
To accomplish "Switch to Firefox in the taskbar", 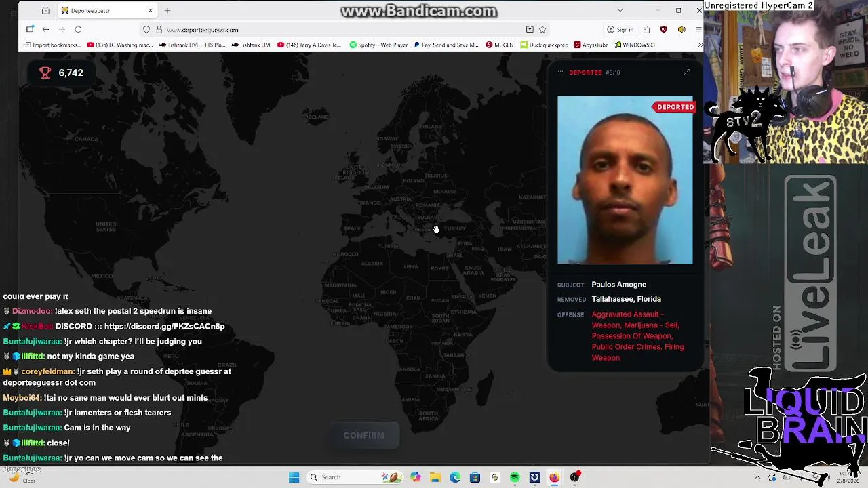I will (554, 477).
